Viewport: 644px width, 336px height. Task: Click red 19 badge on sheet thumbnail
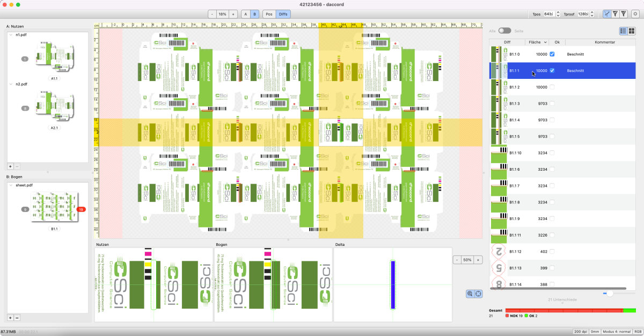(81, 209)
